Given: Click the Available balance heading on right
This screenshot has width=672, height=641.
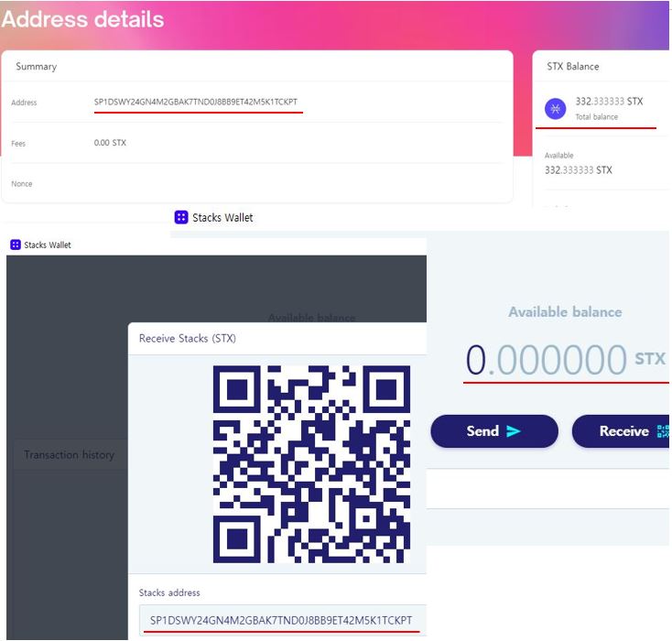Looking at the screenshot, I should pyautogui.click(x=565, y=312).
